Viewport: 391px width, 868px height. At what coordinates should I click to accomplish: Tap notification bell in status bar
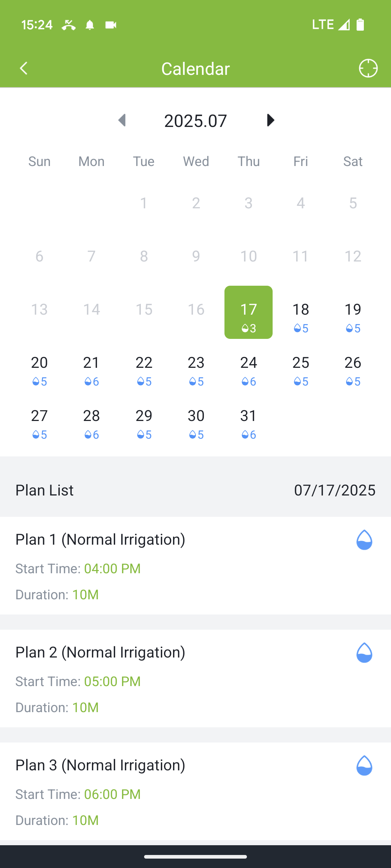tap(90, 25)
